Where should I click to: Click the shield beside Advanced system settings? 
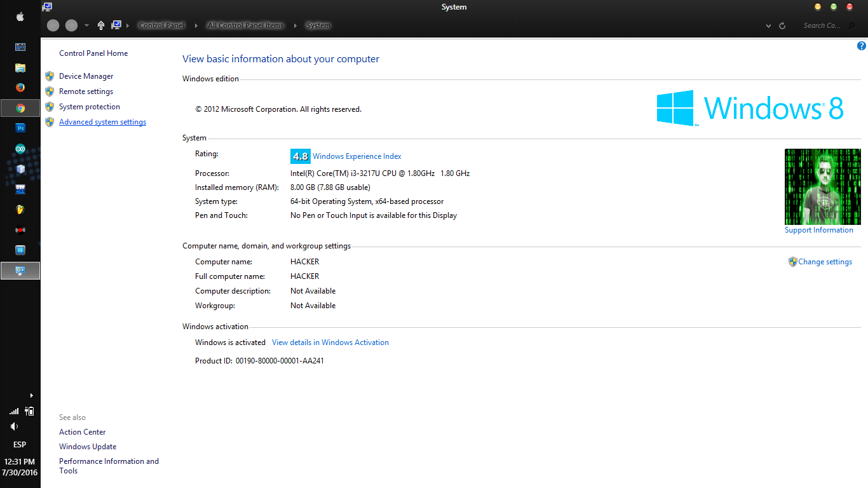click(50, 121)
